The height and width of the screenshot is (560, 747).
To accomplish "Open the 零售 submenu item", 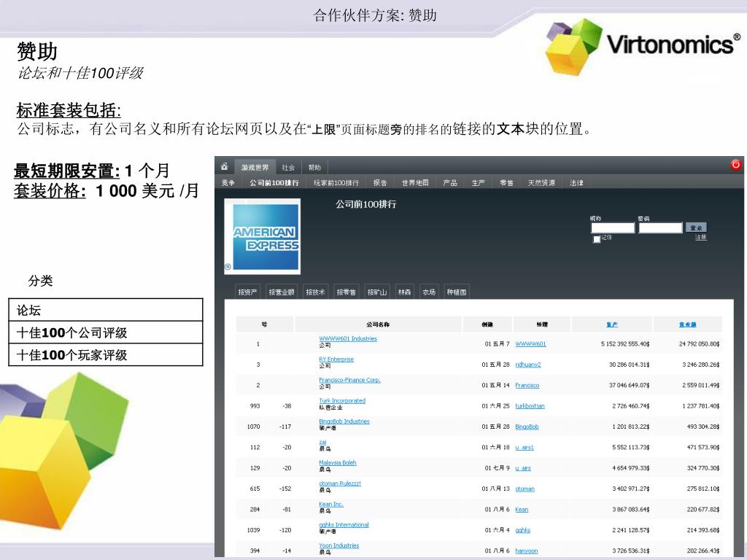I will (506, 183).
